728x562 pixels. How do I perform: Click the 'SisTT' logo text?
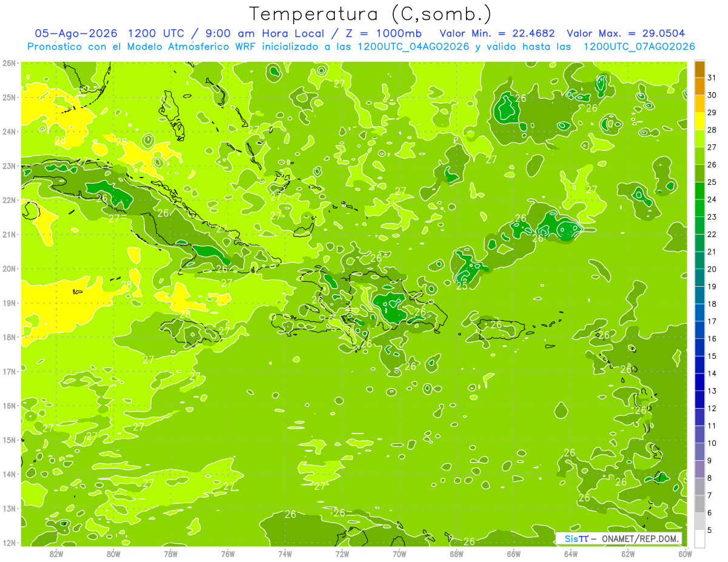point(576,539)
